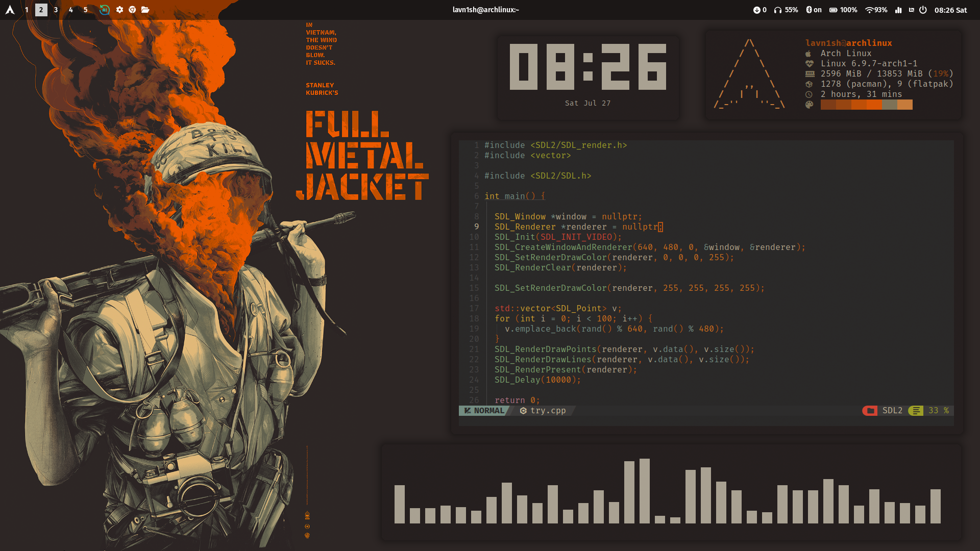Viewport: 980px width, 551px height.
Task: Click the 2 hours, 31 mins uptime
Action: coord(861,94)
